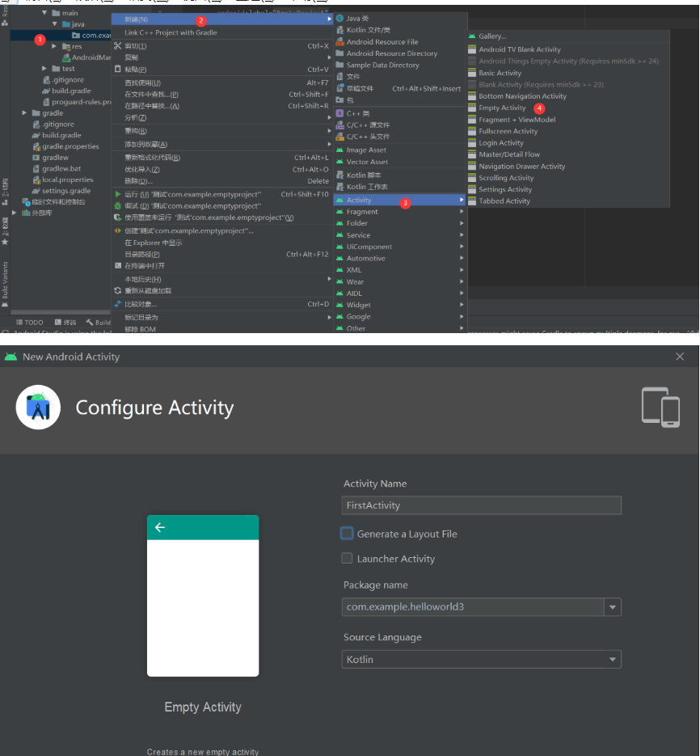Expand the 外部库 node arrow

[15, 213]
